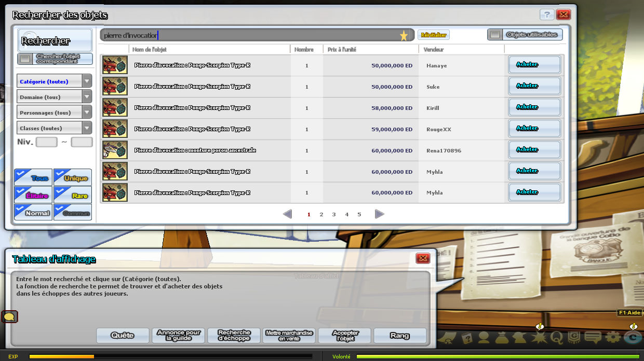This screenshot has height=361, width=644.
Task: Open the settings gear icon in bottom bar
Action: [613, 337]
